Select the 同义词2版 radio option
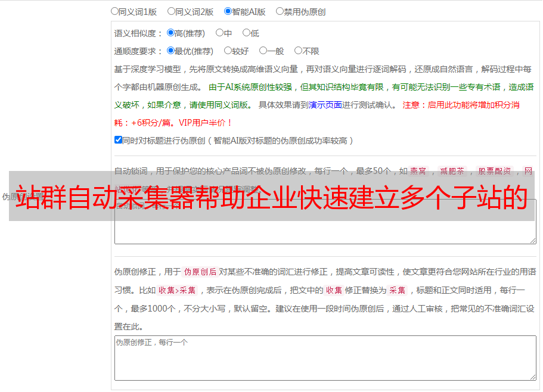This screenshot has height=392, width=543. click(x=171, y=11)
